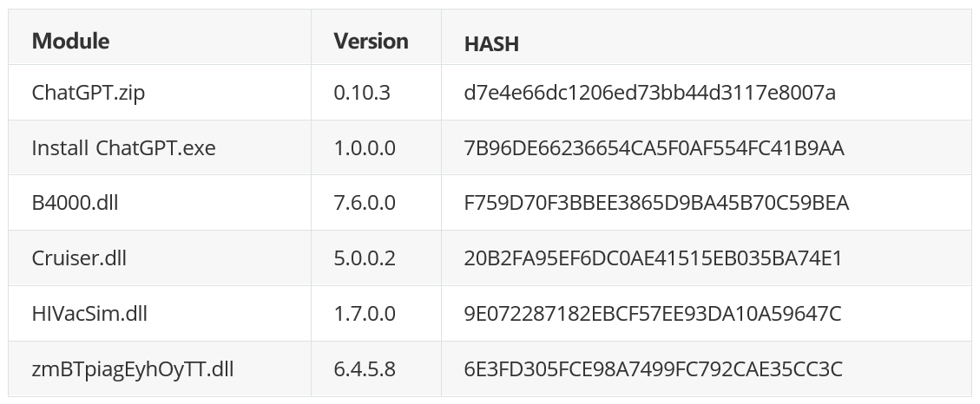Click the Version column header
Screen dimensions: 980x404
[x=371, y=41]
